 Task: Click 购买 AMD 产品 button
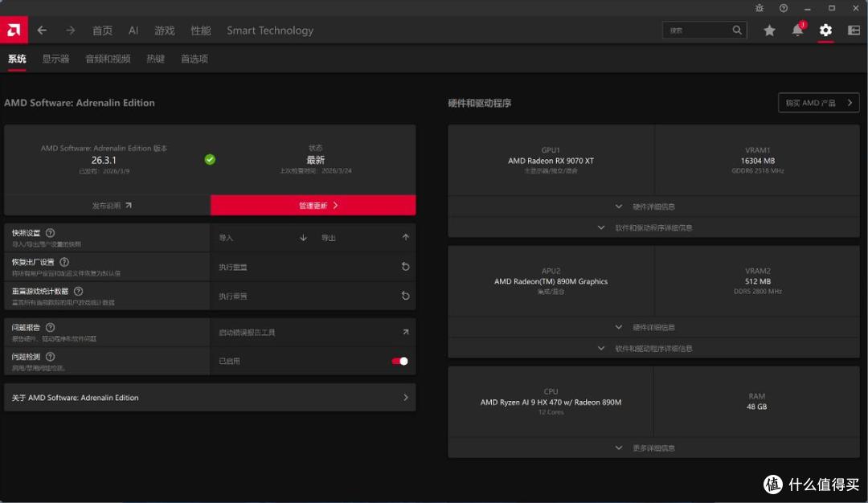819,103
